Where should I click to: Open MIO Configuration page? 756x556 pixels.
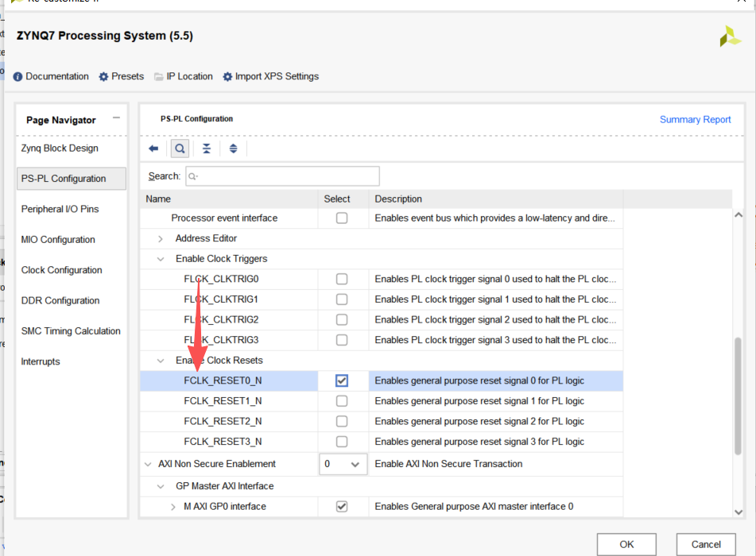click(x=58, y=239)
